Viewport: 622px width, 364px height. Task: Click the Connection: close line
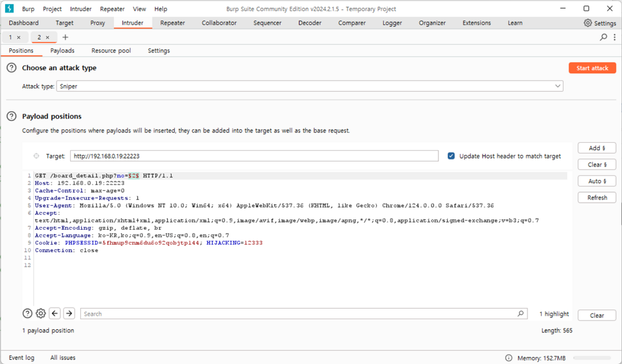click(x=67, y=250)
